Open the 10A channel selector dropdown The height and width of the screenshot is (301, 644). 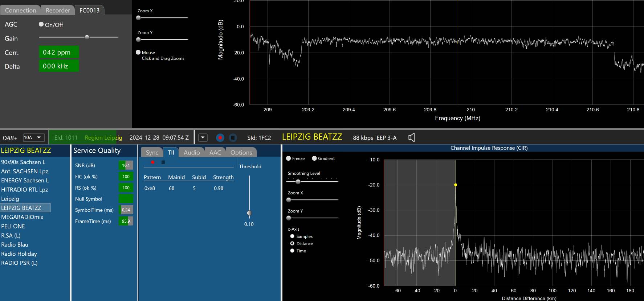click(34, 138)
